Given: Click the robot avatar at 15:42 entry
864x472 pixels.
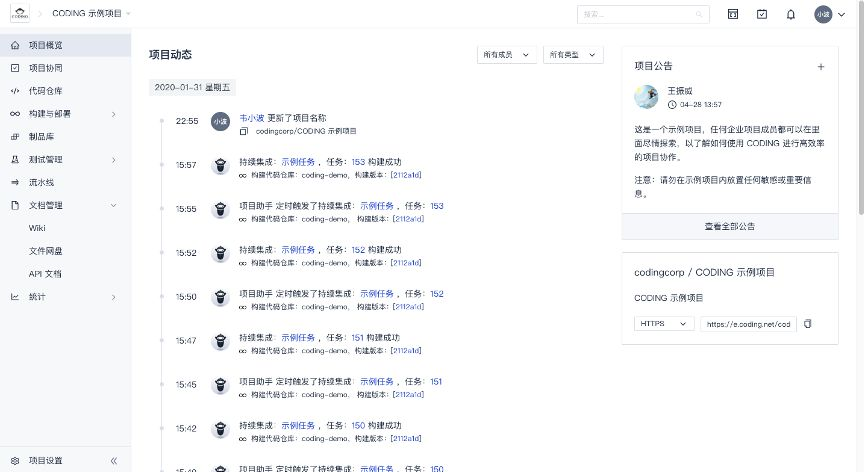Looking at the screenshot, I should click(x=220, y=428).
